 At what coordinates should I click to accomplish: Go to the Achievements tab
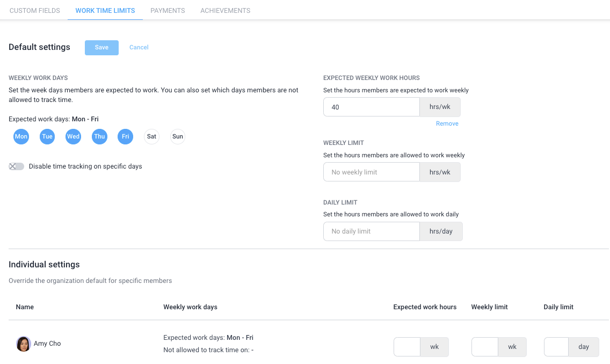(225, 11)
